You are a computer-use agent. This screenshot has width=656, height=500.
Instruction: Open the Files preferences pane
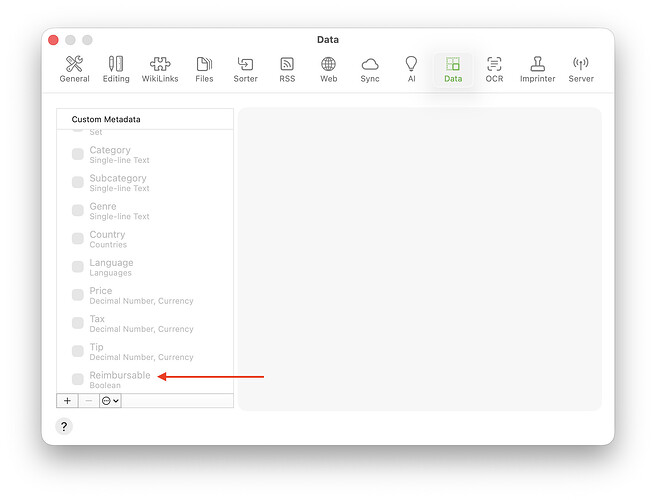coord(204,69)
